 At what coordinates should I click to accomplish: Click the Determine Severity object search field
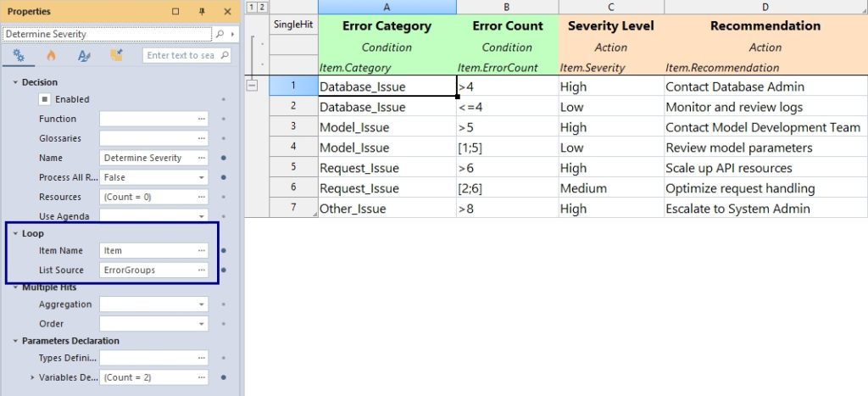point(108,34)
